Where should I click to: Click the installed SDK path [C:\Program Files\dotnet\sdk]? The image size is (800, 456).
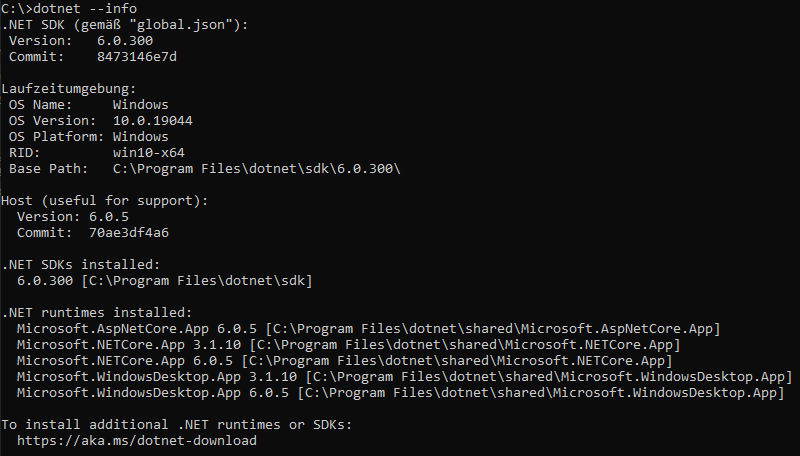(197, 281)
